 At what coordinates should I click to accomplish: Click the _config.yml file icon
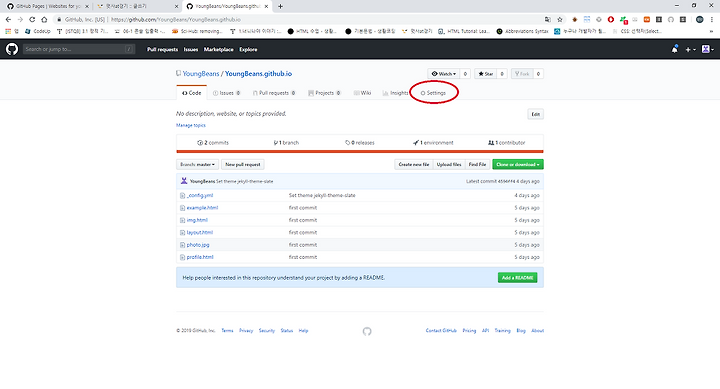(x=182, y=196)
